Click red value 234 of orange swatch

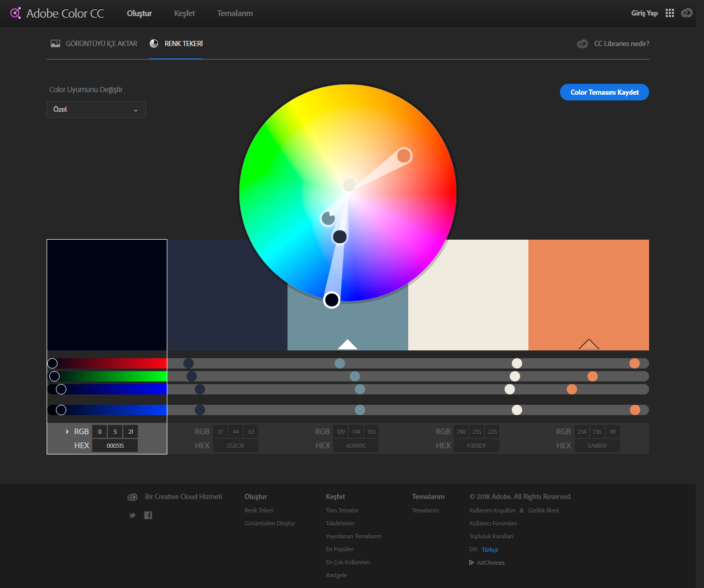click(x=582, y=432)
